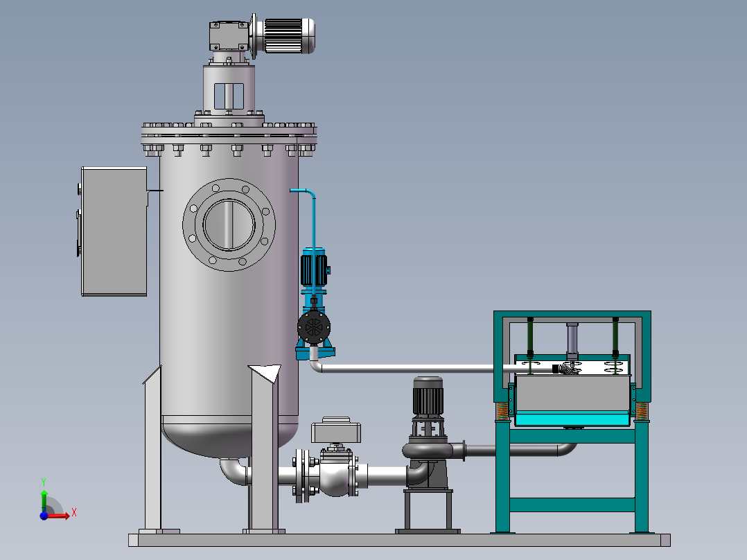Select the gray control box left of the tank

(114, 231)
